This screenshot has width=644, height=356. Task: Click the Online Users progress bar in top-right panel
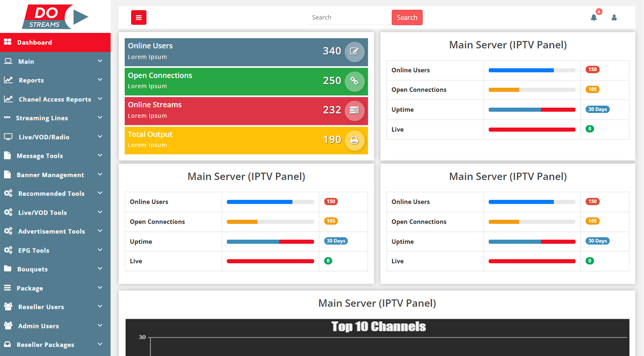coord(531,70)
